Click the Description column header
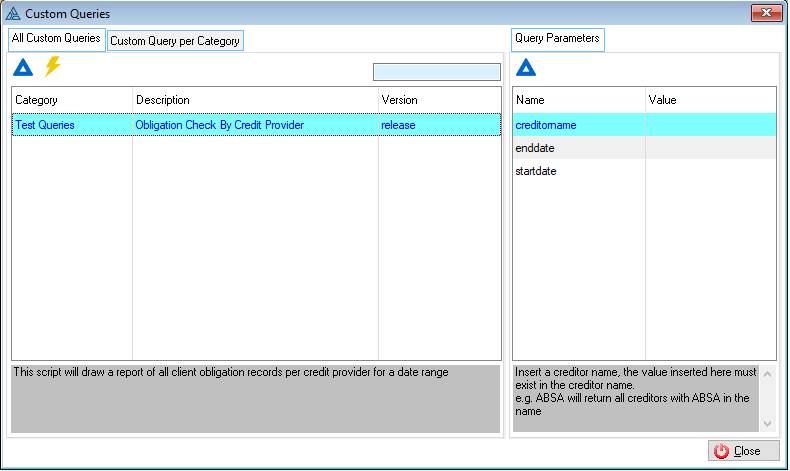 (x=255, y=100)
